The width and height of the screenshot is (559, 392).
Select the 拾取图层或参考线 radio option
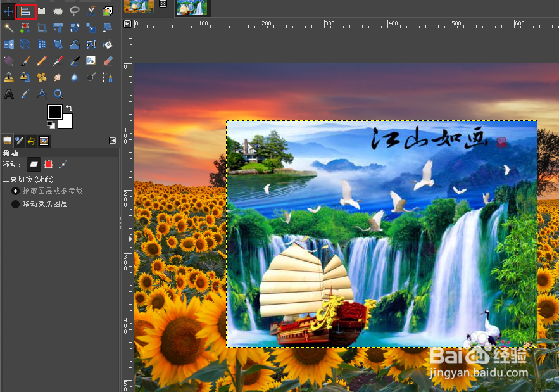15,191
